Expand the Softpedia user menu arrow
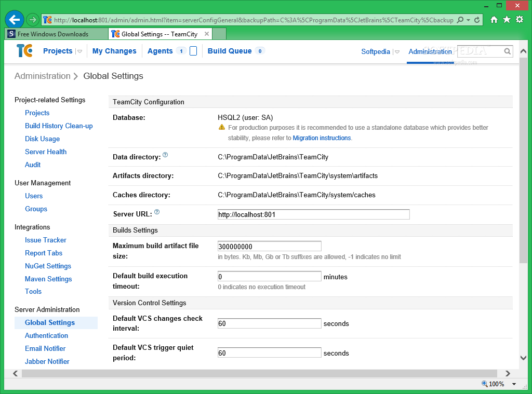Image resolution: width=532 pixels, height=394 pixels. pyautogui.click(x=397, y=52)
